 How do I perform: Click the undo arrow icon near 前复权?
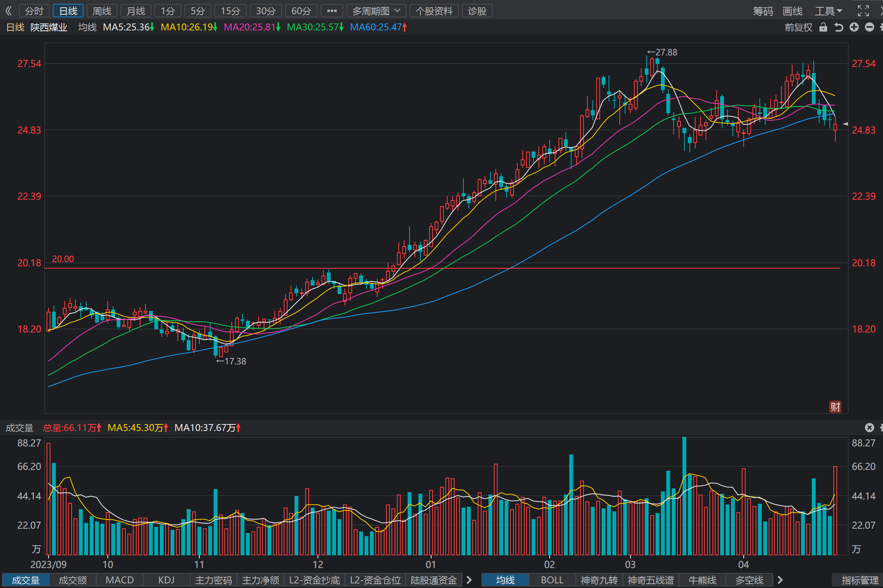[838, 27]
